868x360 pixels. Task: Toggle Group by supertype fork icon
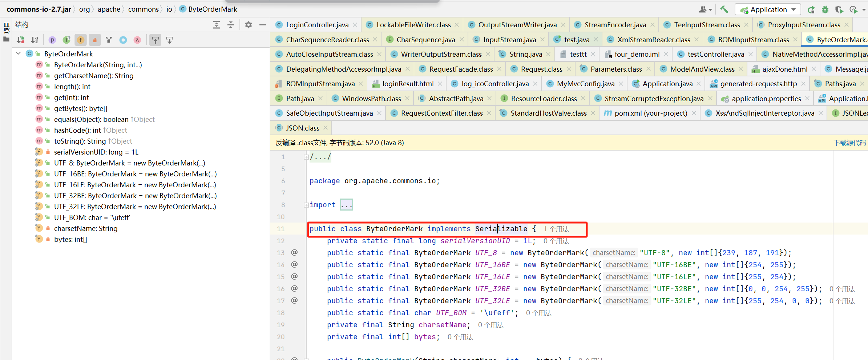[109, 40]
